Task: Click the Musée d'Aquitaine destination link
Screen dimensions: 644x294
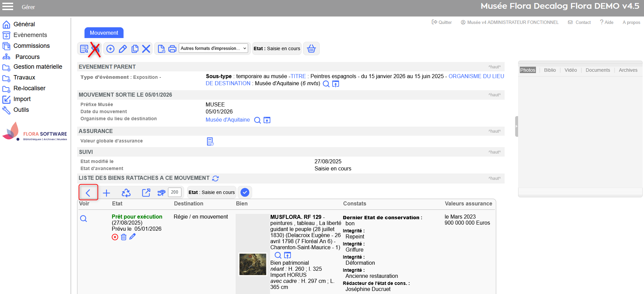Action: 228,120
